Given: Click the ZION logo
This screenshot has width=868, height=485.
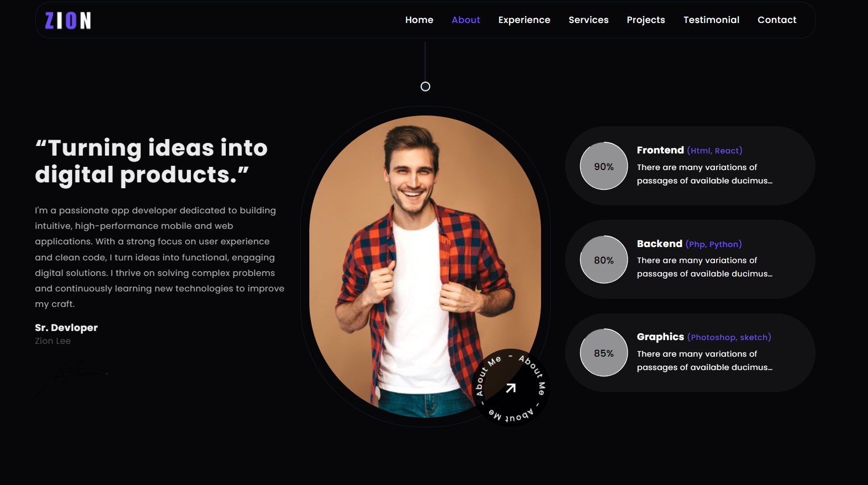Looking at the screenshot, I should pyautogui.click(x=68, y=20).
